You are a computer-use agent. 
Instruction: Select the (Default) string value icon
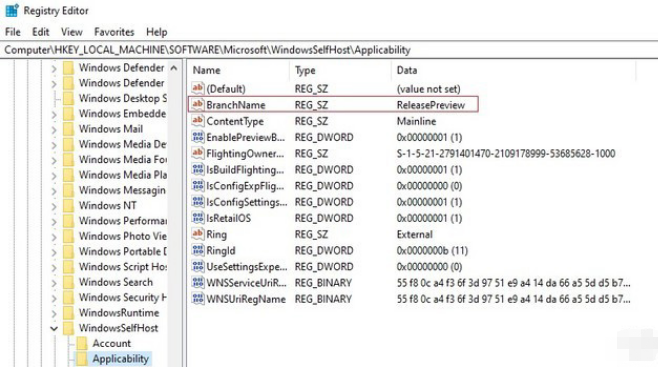pos(198,88)
